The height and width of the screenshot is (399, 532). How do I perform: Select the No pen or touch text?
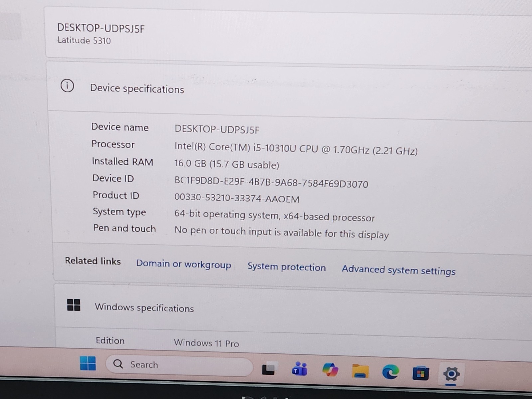click(282, 232)
